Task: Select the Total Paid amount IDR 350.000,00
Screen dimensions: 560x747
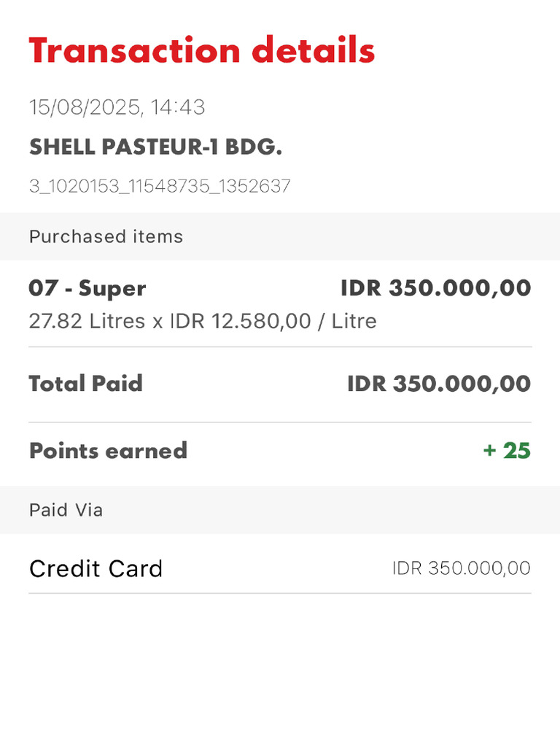Action: point(438,384)
